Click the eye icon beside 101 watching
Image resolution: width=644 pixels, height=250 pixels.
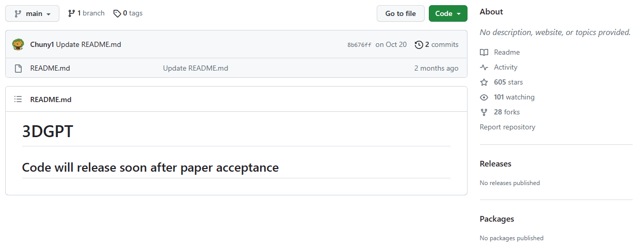(x=484, y=97)
